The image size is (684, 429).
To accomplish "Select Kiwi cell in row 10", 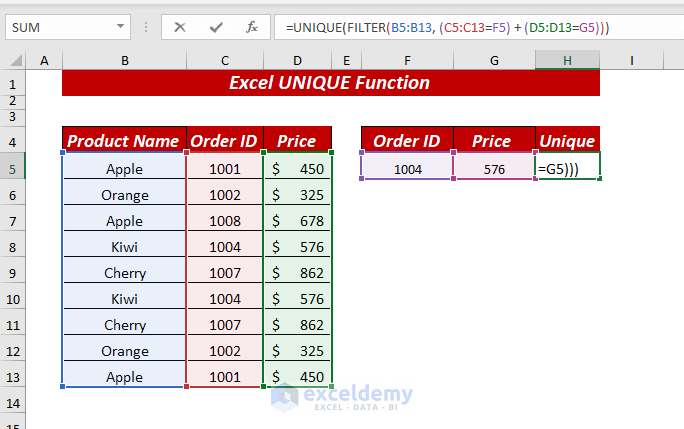I will pos(124,296).
